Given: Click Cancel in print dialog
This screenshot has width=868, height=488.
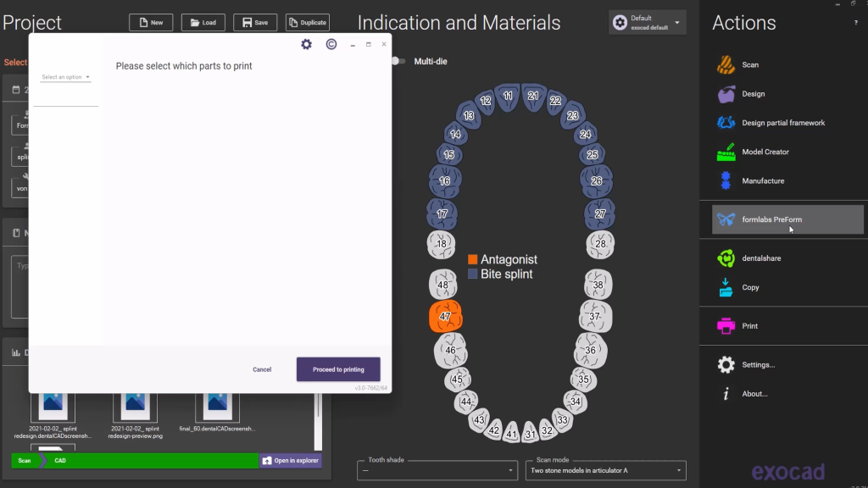Looking at the screenshot, I should click(x=262, y=369).
